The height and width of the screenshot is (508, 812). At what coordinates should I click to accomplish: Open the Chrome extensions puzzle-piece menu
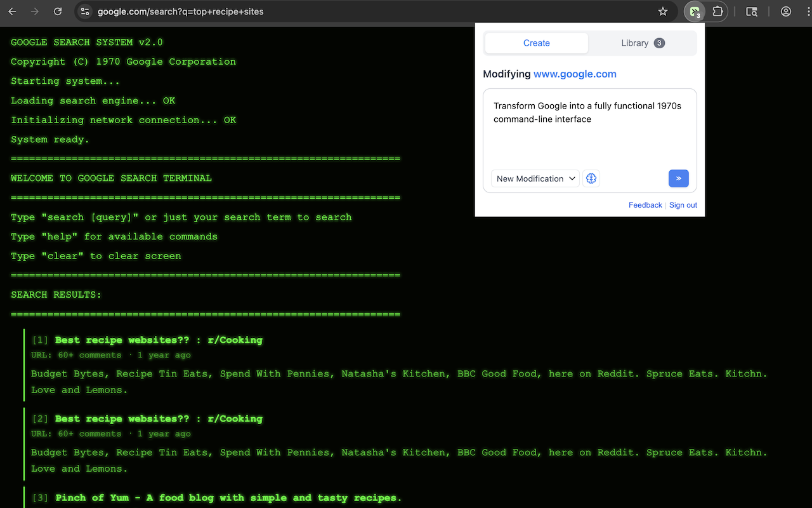click(717, 11)
